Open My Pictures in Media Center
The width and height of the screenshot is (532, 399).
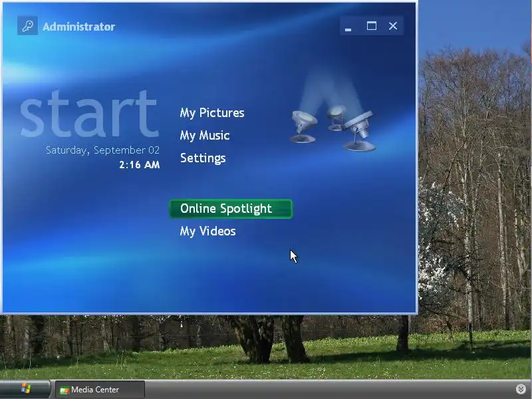pyautogui.click(x=212, y=112)
